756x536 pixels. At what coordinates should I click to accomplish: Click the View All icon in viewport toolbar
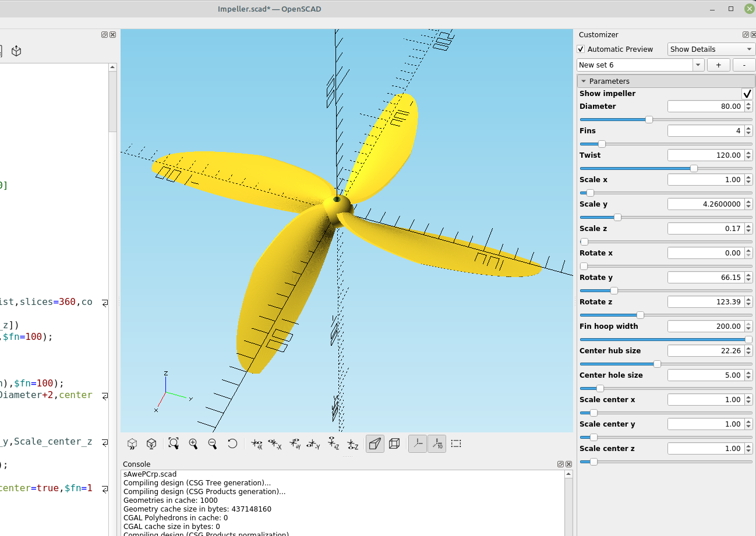[174, 443]
